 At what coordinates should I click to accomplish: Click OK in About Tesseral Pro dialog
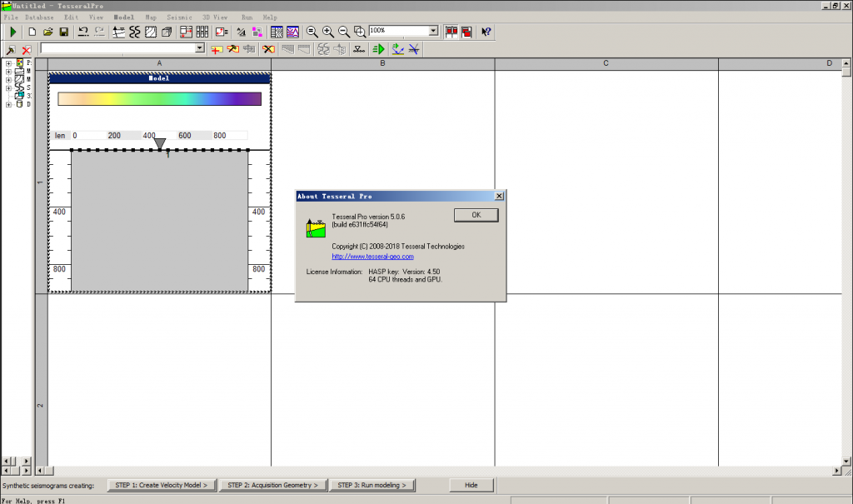coord(476,215)
